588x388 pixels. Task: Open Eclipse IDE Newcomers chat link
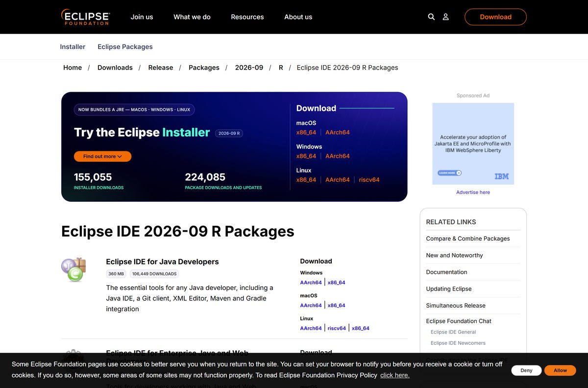pyautogui.click(x=458, y=343)
